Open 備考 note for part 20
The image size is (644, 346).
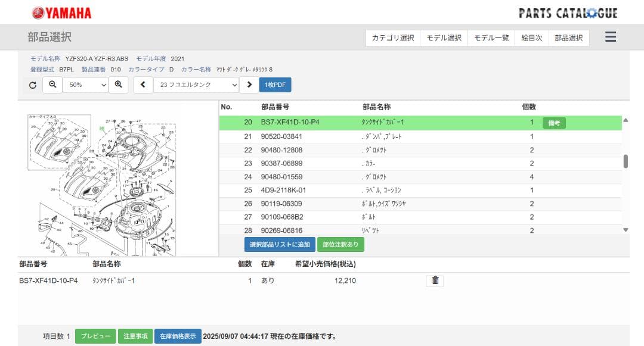pos(554,123)
